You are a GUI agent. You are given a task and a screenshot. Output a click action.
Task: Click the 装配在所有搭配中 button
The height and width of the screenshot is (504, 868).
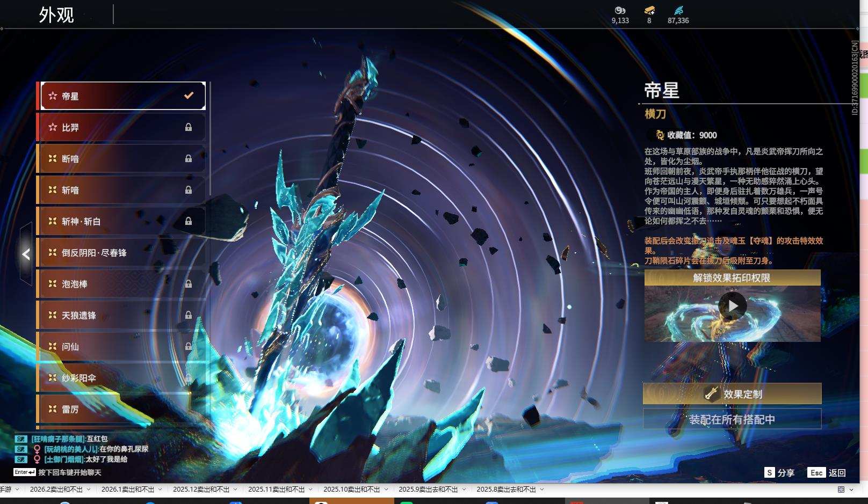[x=732, y=419]
